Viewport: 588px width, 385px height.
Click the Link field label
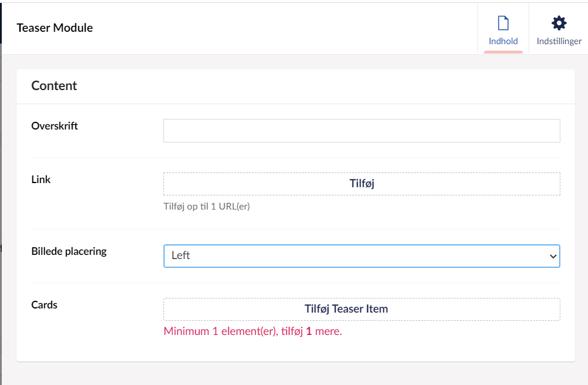41,180
